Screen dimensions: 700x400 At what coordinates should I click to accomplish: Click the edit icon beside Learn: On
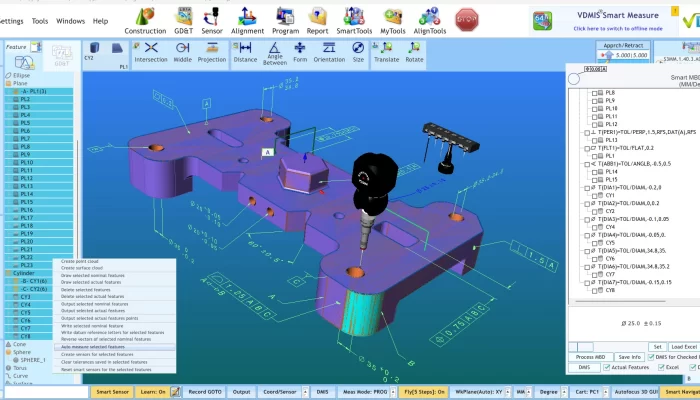point(175,392)
